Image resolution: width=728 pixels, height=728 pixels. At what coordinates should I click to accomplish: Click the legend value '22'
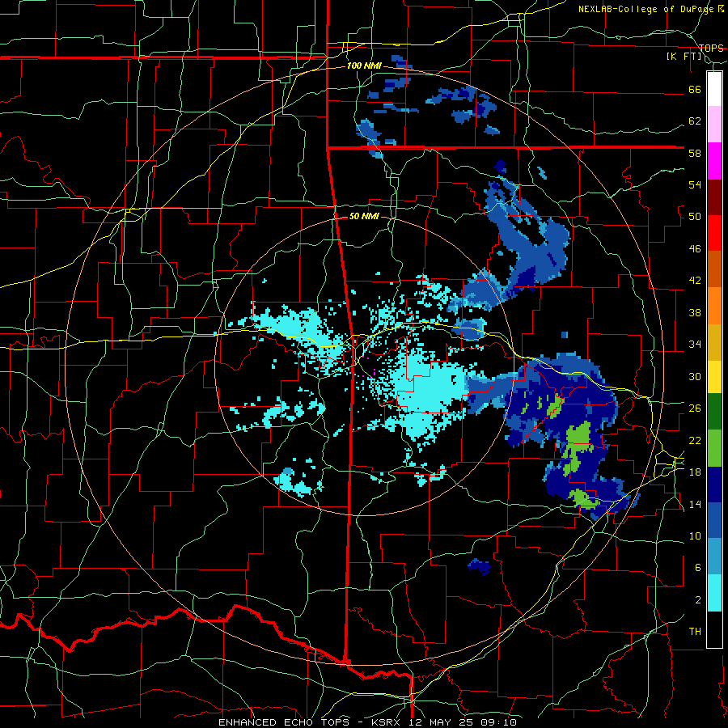[695, 440]
